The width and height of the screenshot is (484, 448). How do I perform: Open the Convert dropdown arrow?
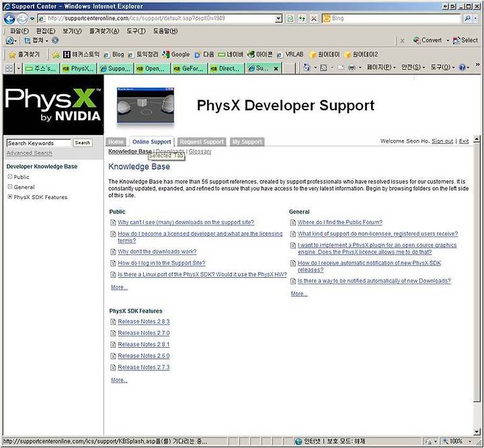(448, 40)
